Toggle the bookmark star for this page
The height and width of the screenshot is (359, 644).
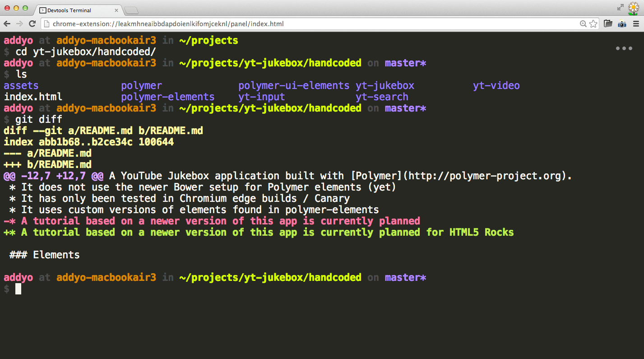[592, 23]
